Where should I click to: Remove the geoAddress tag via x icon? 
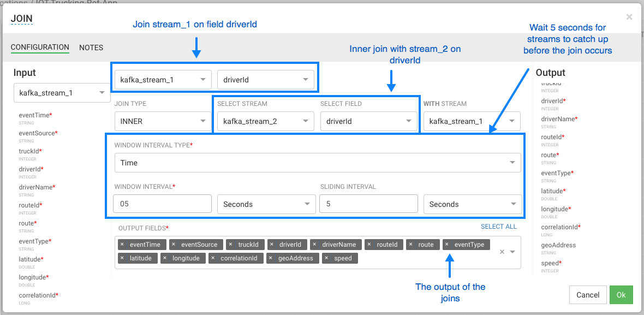pyautogui.click(x=271, y=258)
